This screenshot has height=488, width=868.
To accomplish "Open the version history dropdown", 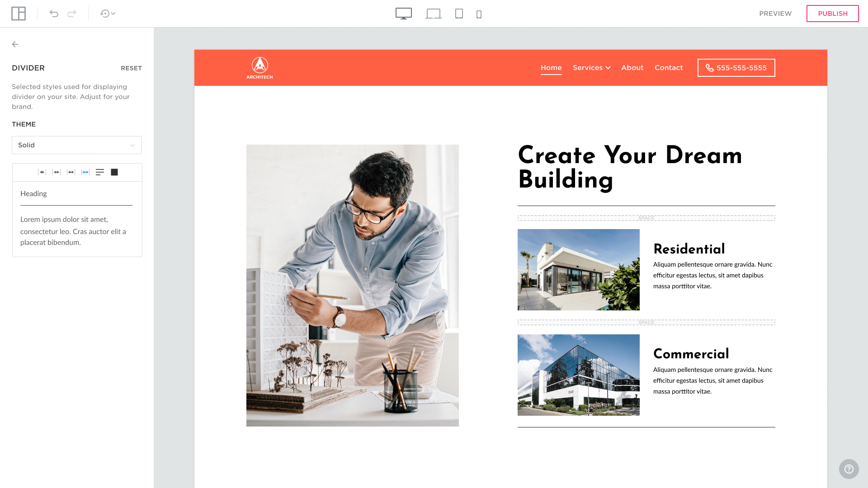I will coord(108,14).
